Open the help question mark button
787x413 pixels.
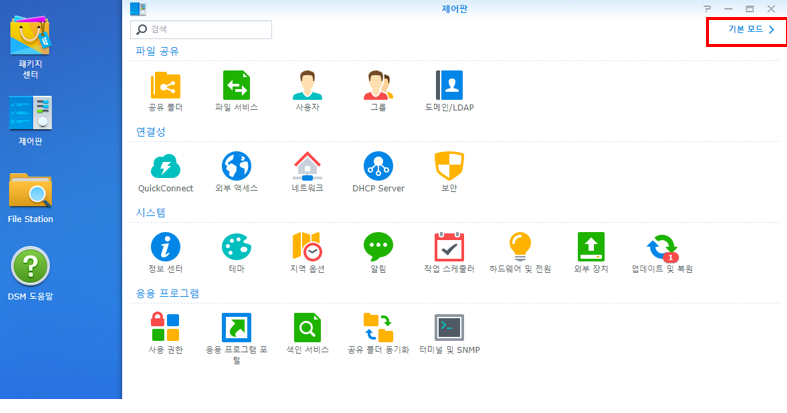tap(707, 9)
